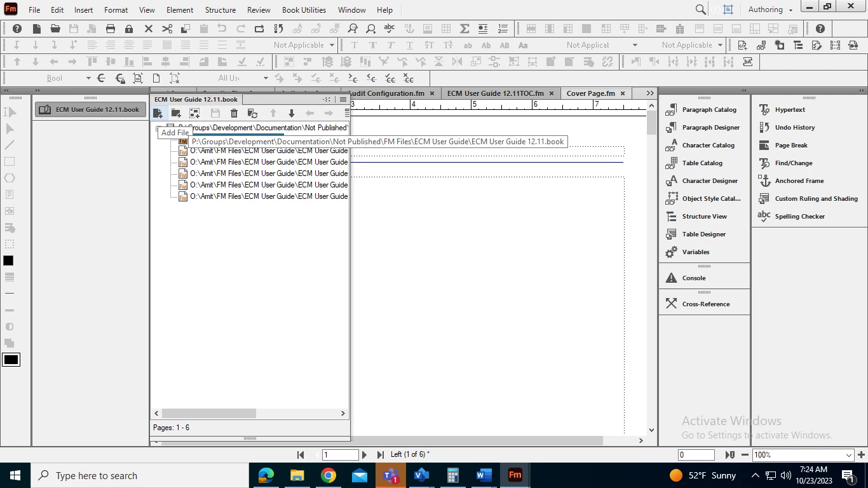Click the taskbar search box

(x=140, y=475)
